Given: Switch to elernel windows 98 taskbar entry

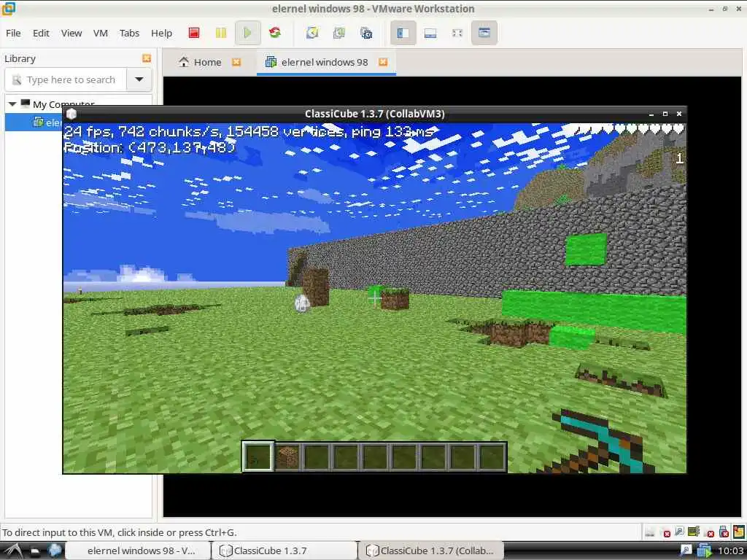Looking at the screenshot, I should pos(138,551).
